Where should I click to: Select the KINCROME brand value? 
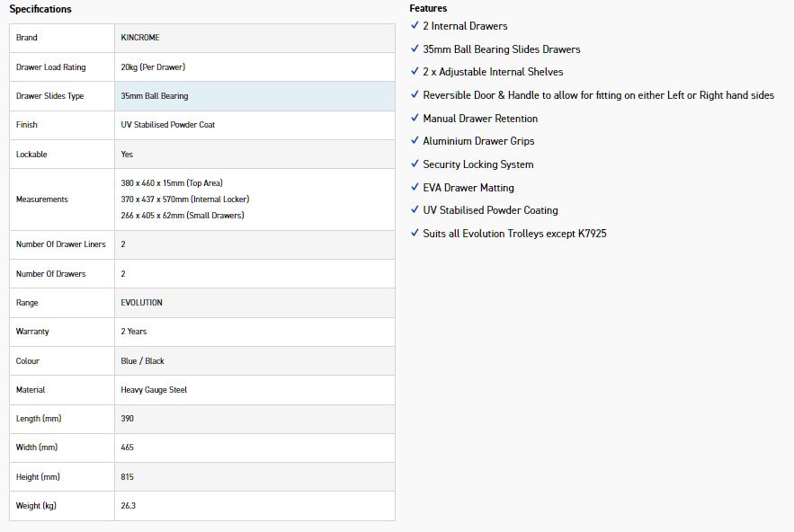tap(140, 38)
